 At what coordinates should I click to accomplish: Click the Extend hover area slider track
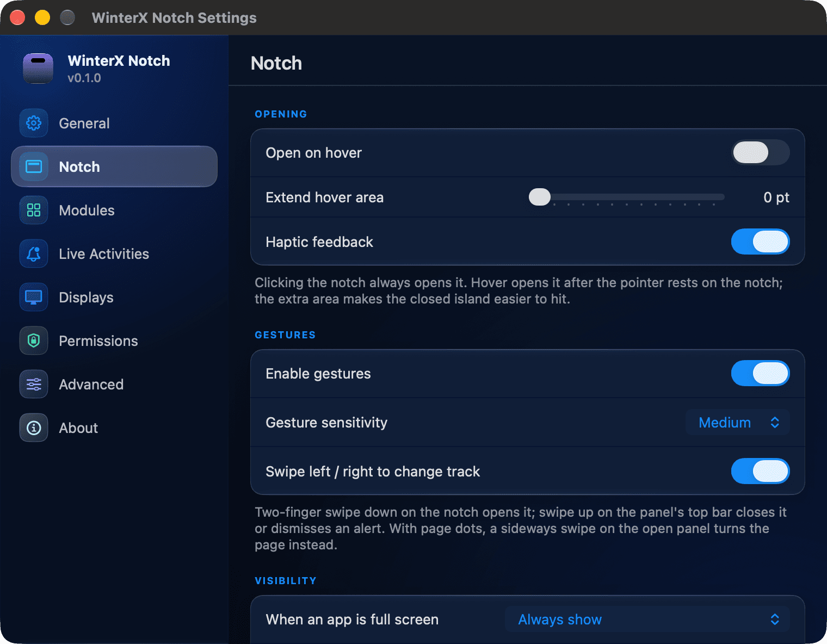coord(627,197)
